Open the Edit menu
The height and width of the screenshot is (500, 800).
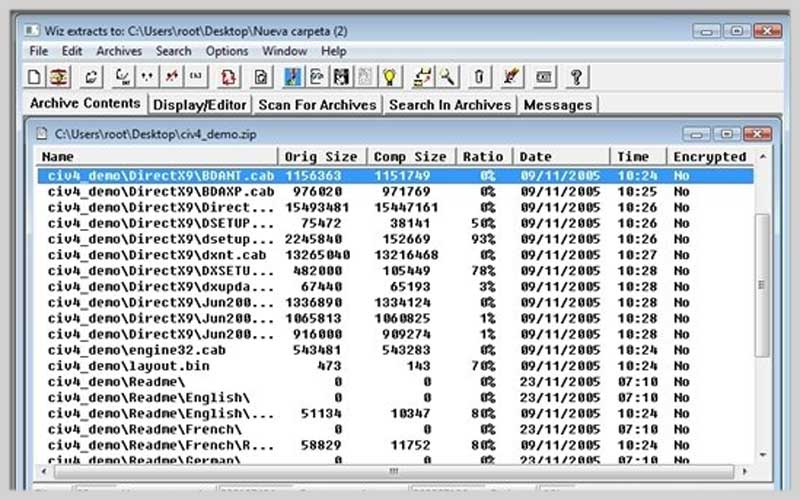click(71, 51)
